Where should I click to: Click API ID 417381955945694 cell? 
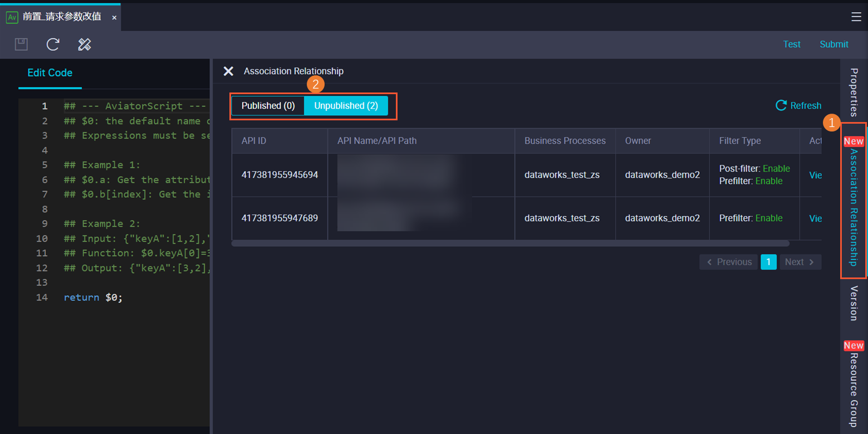click(x=279, y=175)
